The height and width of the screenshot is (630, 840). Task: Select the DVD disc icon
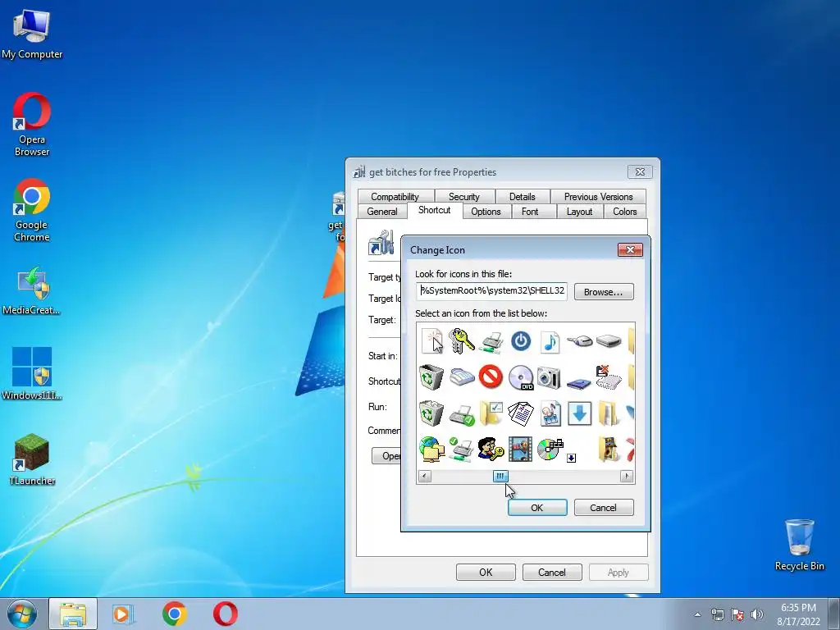tap(521, 377)
